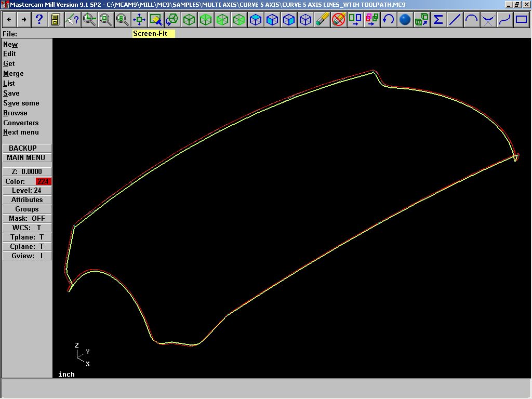This screenshot has width=532, height=399.
Task: Click the XYZ axes gnomon in viewport
Action: (83, 354)
